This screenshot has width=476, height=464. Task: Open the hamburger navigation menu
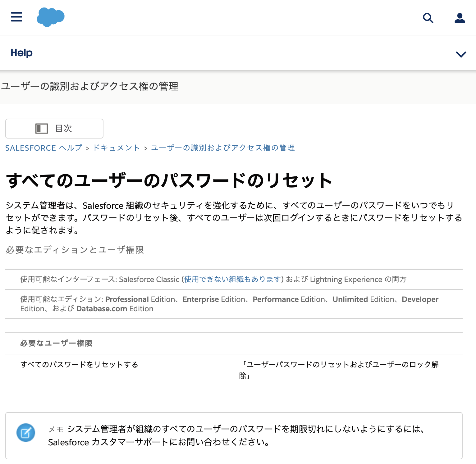click(16, 17)
